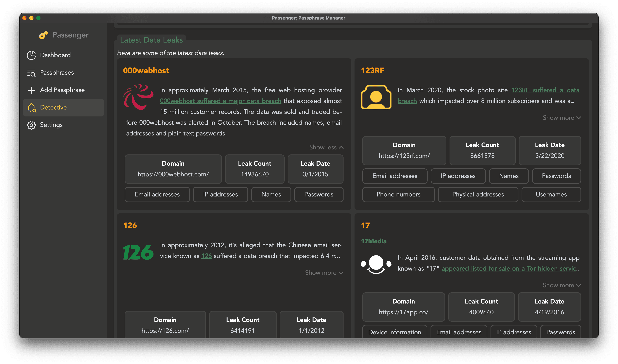Click 123RF Leak Date 3/22/2020 box
The height and width of the screenshot is (364, 618).
[550, 151]
